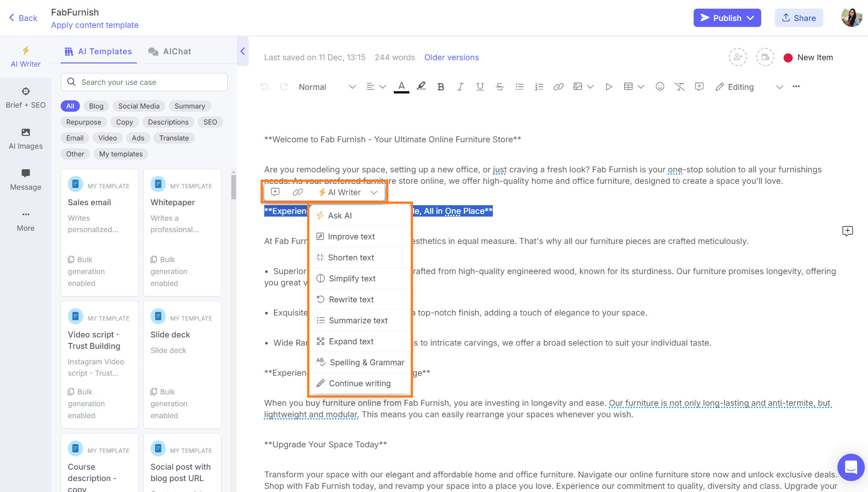Collapse the AI templates side panel

pos(243,51)
